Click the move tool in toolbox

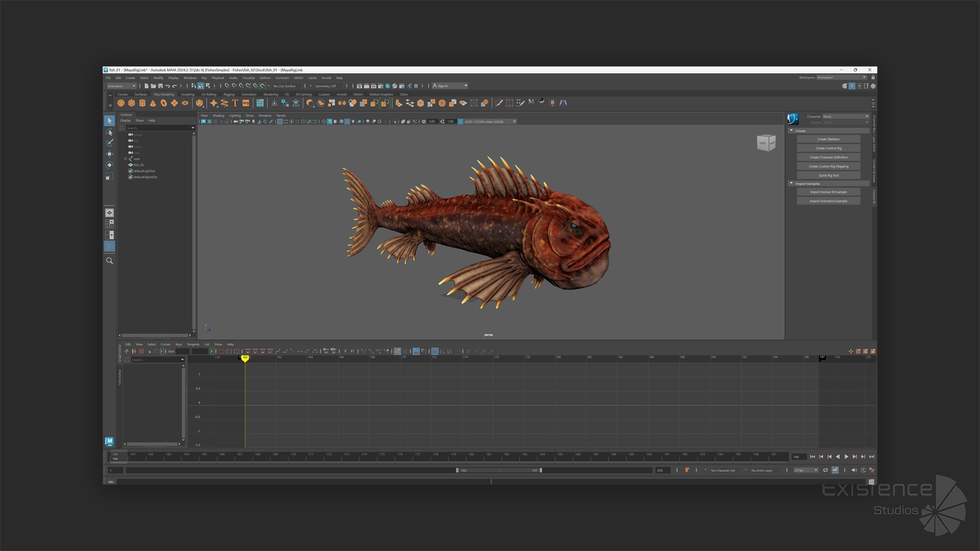pos(109,154)
